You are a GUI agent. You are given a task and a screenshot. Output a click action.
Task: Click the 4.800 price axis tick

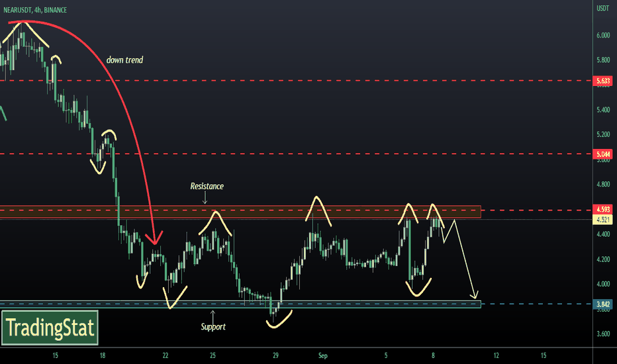pyautogui.click(x=603, y=184)
